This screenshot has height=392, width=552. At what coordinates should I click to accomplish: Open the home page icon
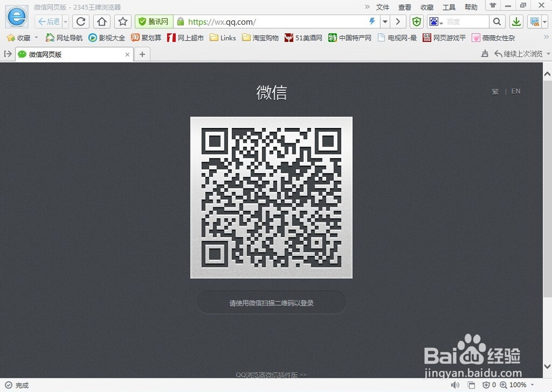(102, 22)
